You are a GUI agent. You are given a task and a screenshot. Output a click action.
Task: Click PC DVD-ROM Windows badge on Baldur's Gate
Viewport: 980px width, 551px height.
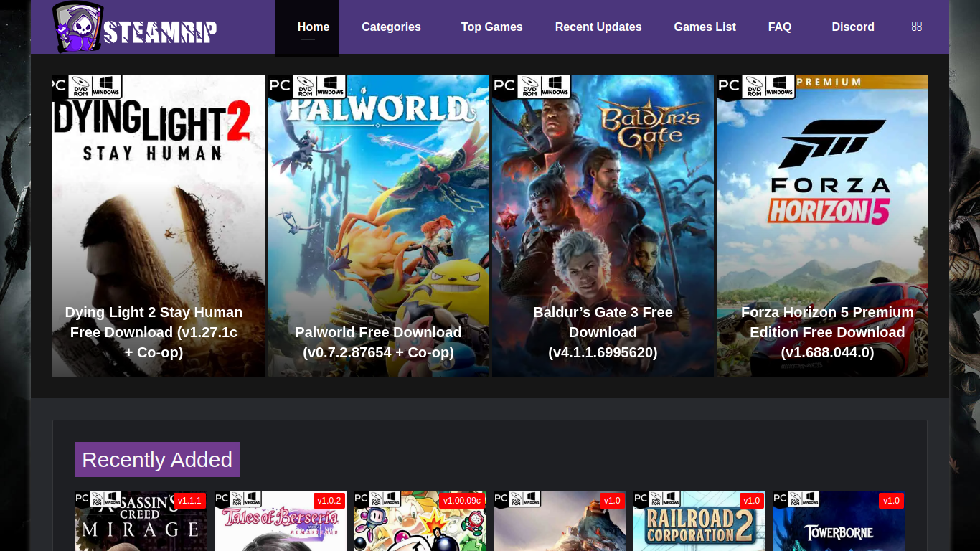coord(532,87)
